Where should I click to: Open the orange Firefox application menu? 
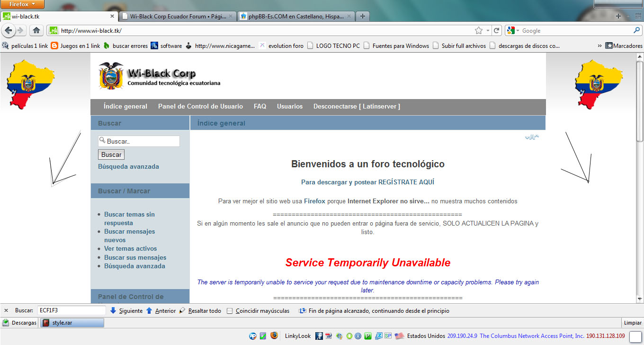[x=22, y=4]
